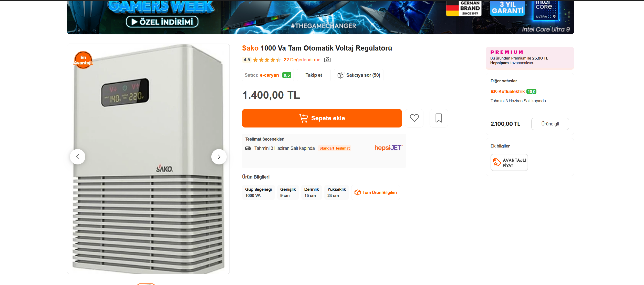Click the Güç Seçeneği 1000 VA chip
Screen dimensions: 644x285
(x=258, y=192)
